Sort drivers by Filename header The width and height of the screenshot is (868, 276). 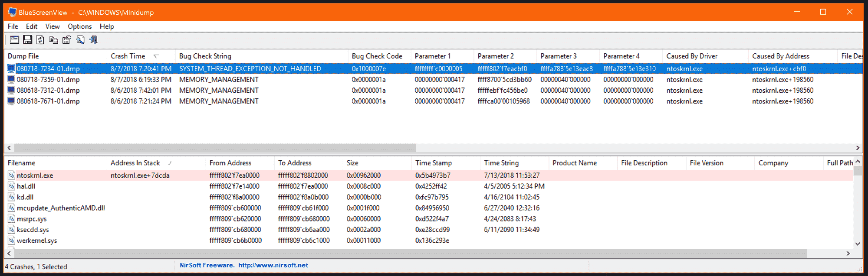56,163
